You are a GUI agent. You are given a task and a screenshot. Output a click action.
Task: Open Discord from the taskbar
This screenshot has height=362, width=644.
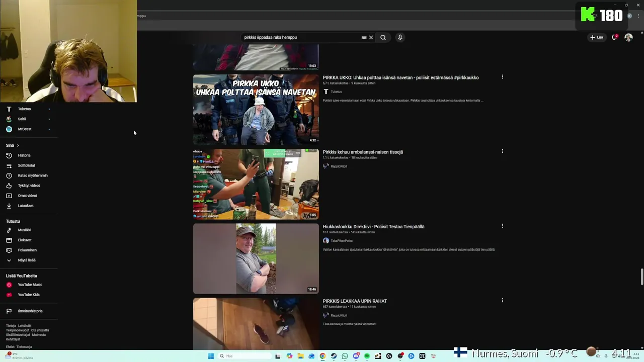[356, 356]
